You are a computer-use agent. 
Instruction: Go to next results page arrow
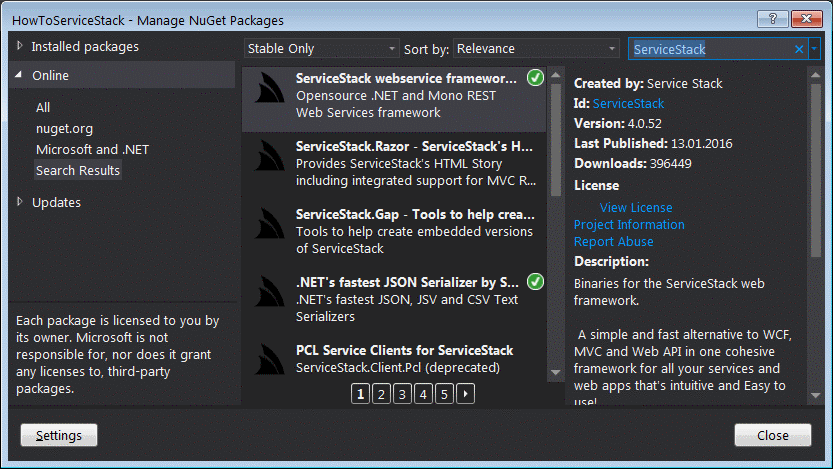coord(465,395)
